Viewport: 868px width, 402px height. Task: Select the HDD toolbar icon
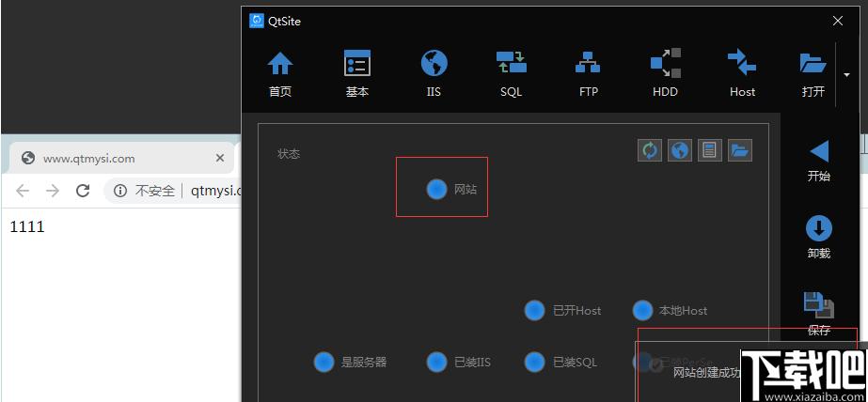pyautogui.click(x=665, y=63)
